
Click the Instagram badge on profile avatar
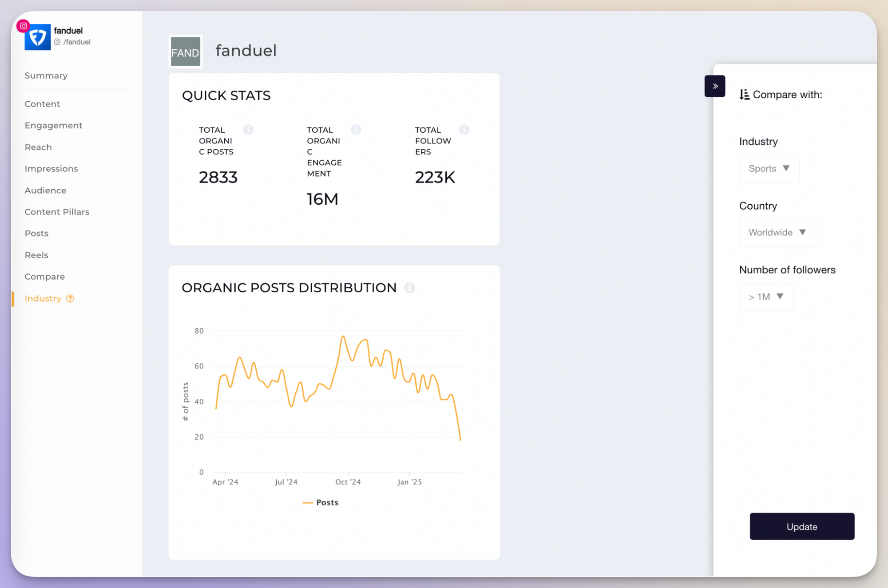(x=24, y=26)
